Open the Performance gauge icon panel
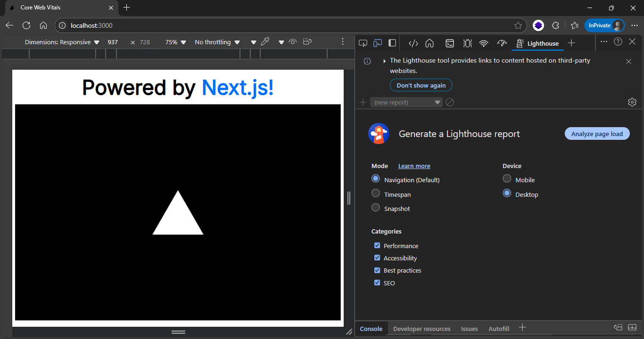644x339 pixels. [x=502, y=43]
